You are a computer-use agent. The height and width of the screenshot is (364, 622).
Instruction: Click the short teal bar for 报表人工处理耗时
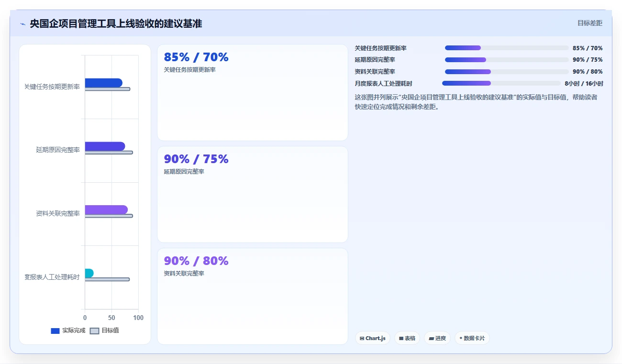coord(89,273)
